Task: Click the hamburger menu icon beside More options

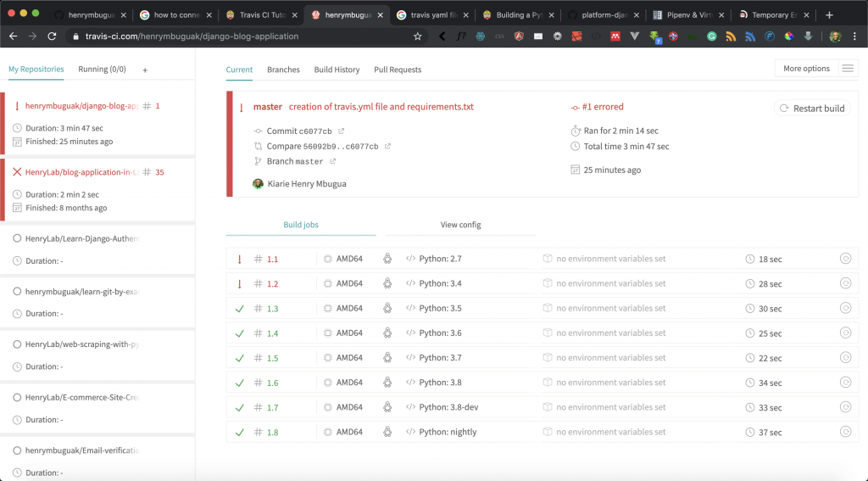Action: [848, 69]
